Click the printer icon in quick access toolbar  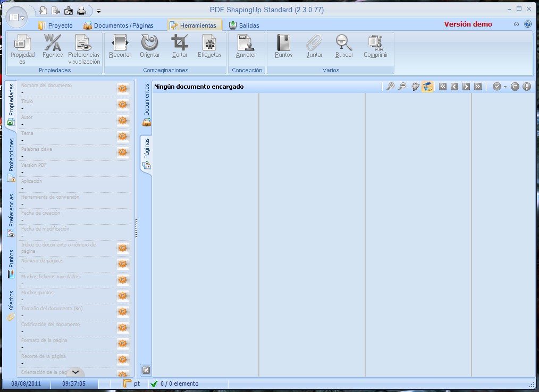tap(81, 11)
